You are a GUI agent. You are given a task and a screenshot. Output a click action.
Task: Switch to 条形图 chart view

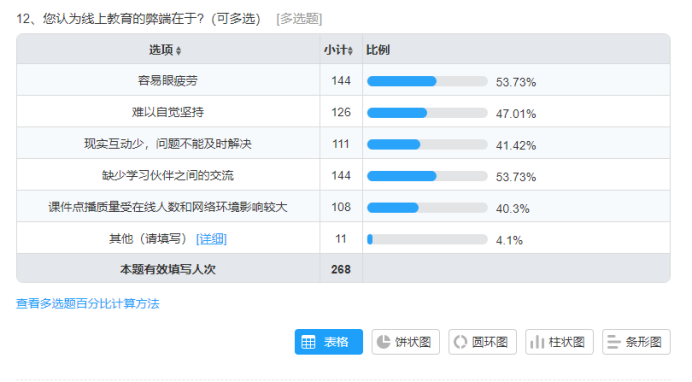(636, 342)
